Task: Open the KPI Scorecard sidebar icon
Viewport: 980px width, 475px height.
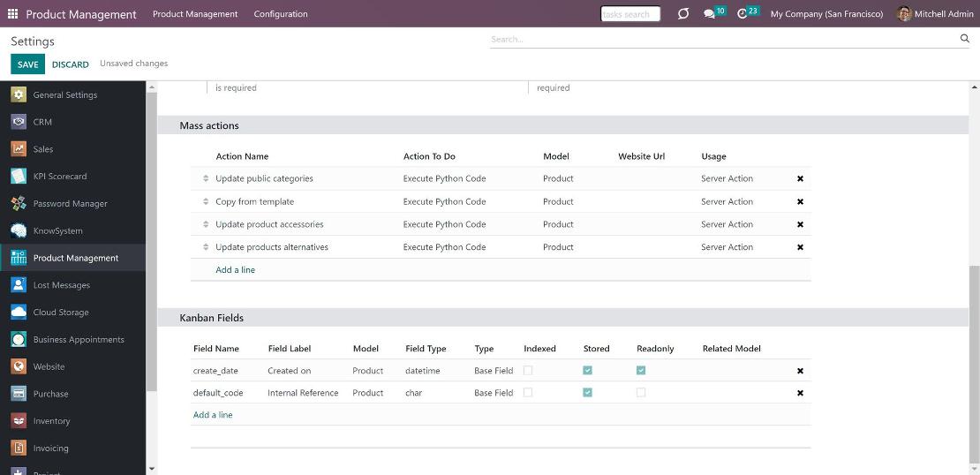Action: click(19, 177)
